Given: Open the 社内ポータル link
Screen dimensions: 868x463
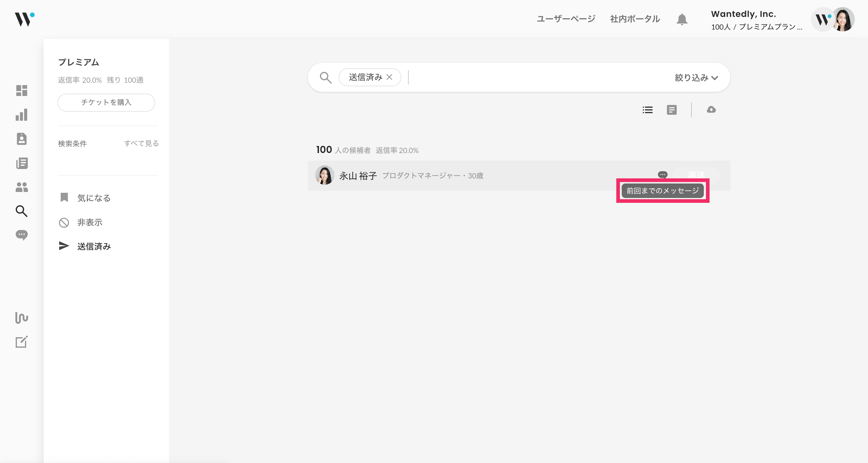Looking at the screenshot, I should [x=634, y=19].
